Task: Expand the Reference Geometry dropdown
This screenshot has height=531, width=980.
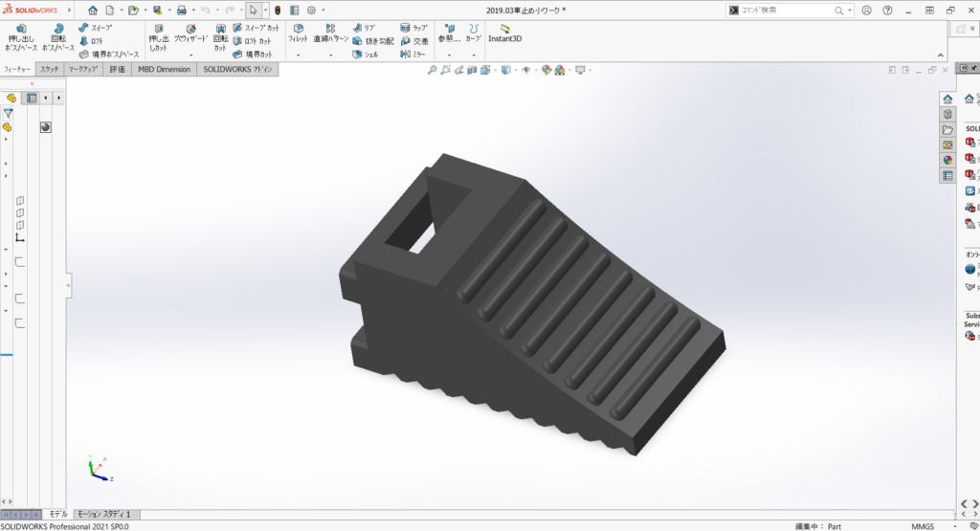Action: click(449, 55)
